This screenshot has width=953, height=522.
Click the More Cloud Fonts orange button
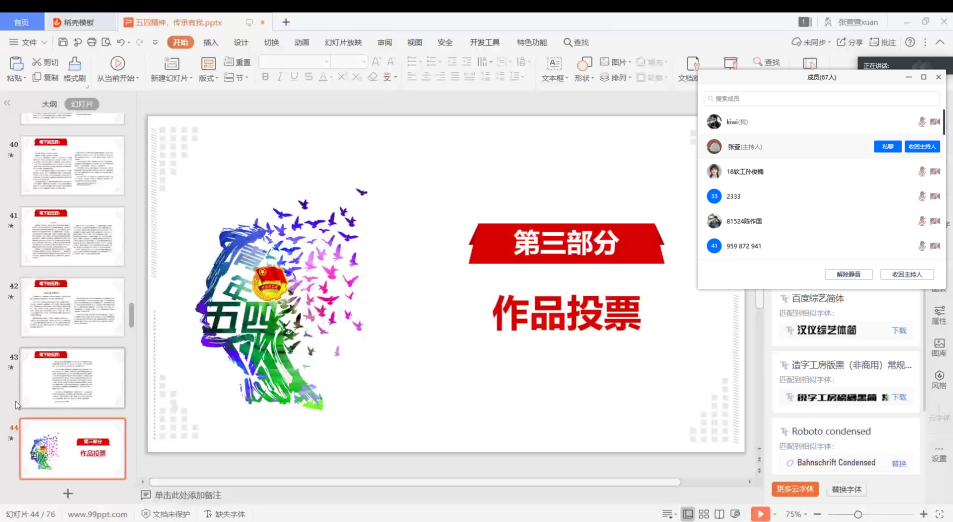click(795, 489)
